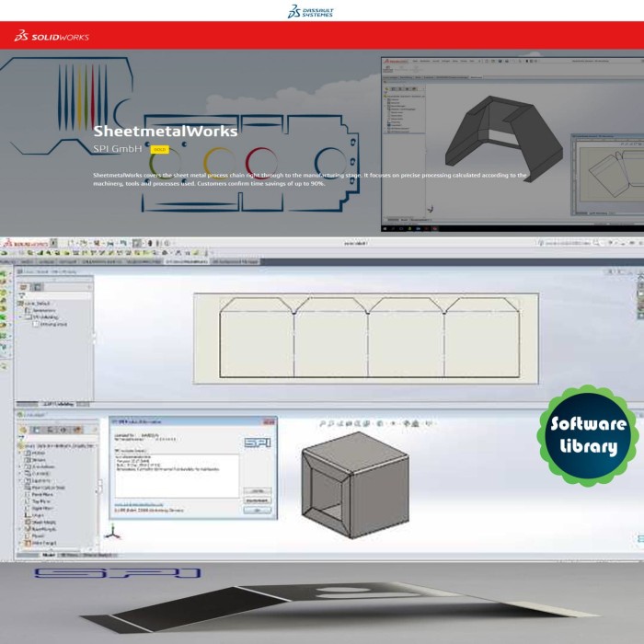The height and width of the screenshot is (644, 644).
Task: Click the DimXpertManager tab icon
Action: pos(63,430)
